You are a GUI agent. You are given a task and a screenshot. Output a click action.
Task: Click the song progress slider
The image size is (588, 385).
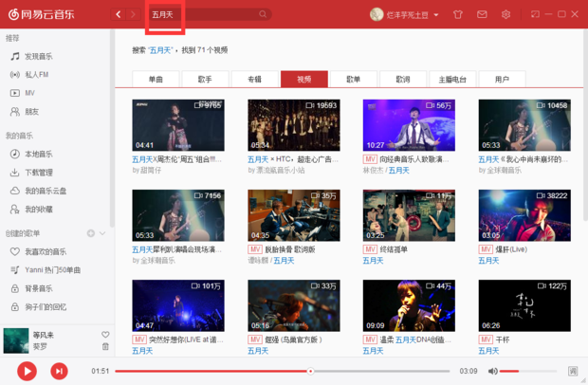coord(283,371)
